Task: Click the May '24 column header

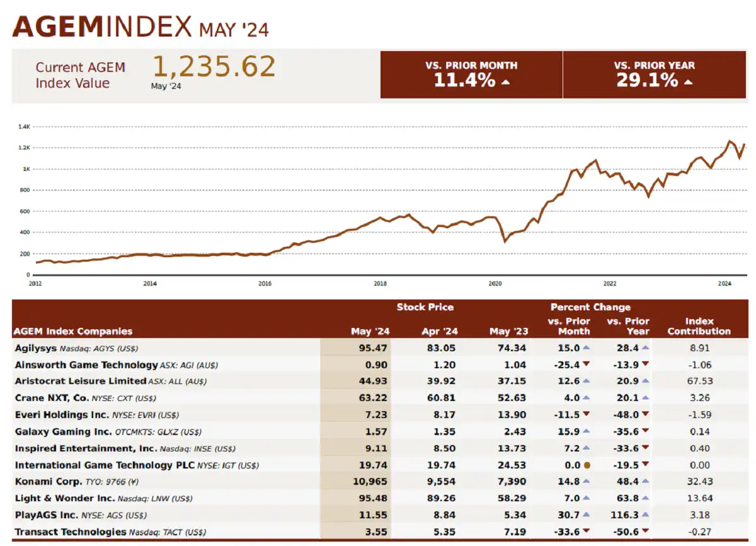Action: (370, 331)
